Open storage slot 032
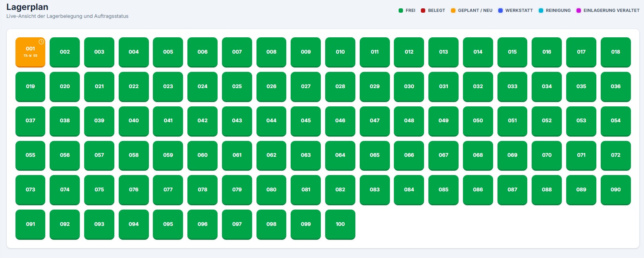Image resolution: width=644 pixels, height=258 pixels. [x=478, y=87]
